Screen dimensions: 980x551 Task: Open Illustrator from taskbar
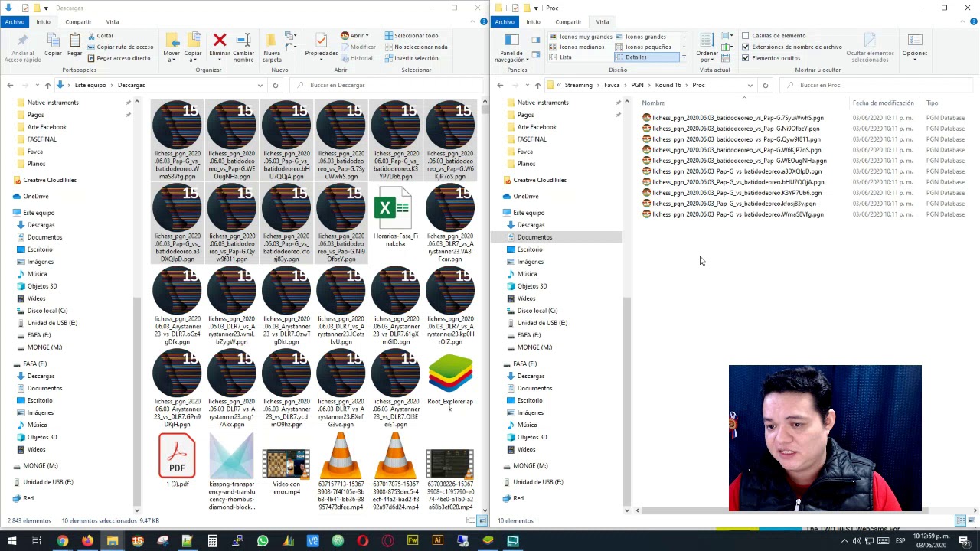pyautogui.click(x=438, y=541)
